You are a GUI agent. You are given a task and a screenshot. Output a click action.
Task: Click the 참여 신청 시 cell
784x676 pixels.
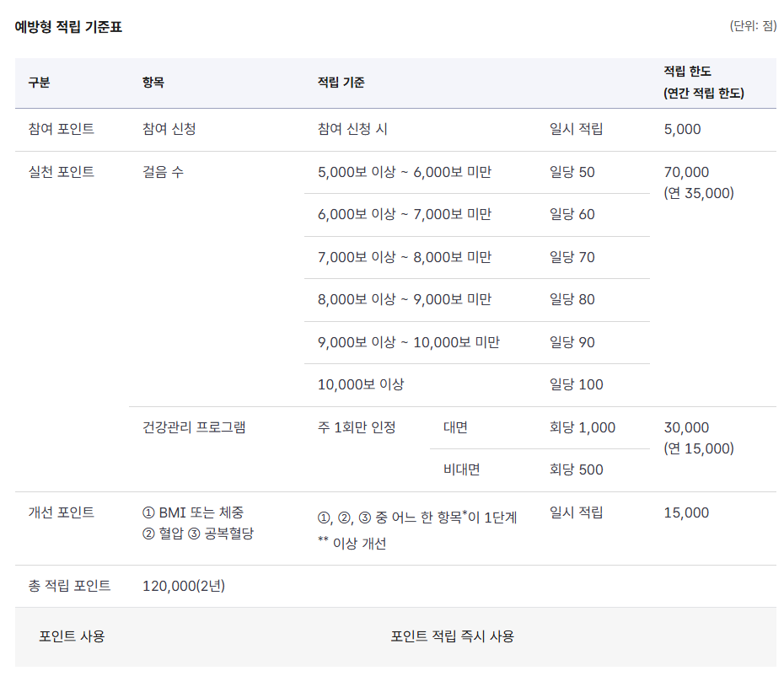pos(352,129)
